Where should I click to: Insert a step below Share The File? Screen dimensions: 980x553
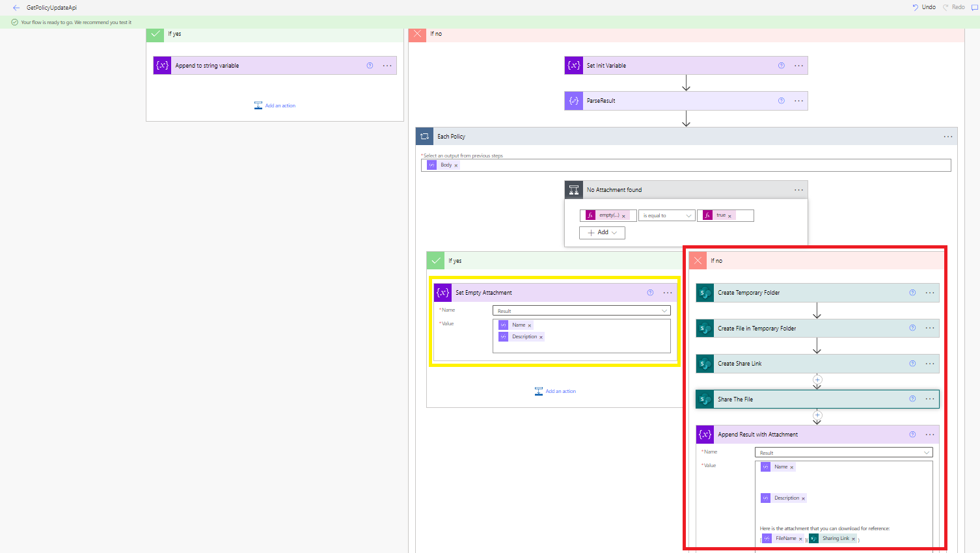[817, 415]
